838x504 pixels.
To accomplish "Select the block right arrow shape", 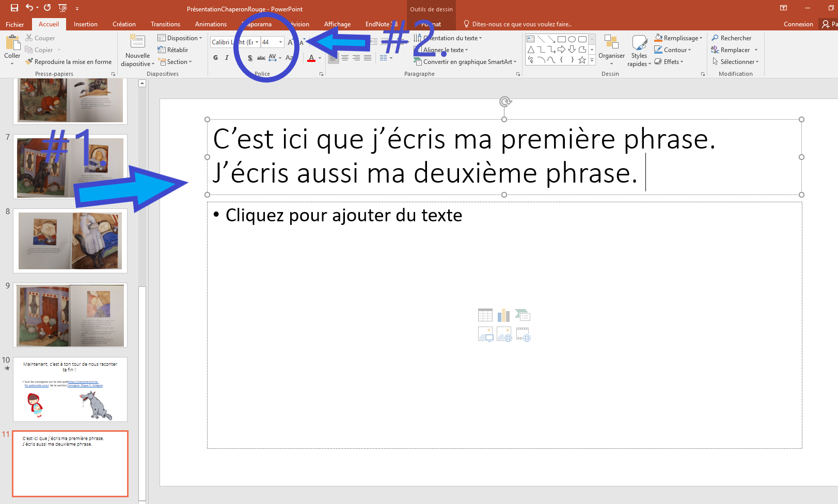I will click(562, 50).
